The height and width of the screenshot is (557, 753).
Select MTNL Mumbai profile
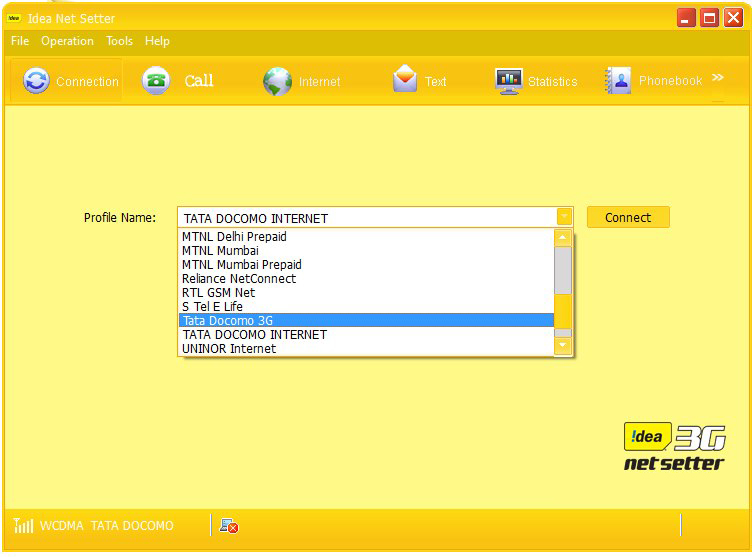[366, 251]
